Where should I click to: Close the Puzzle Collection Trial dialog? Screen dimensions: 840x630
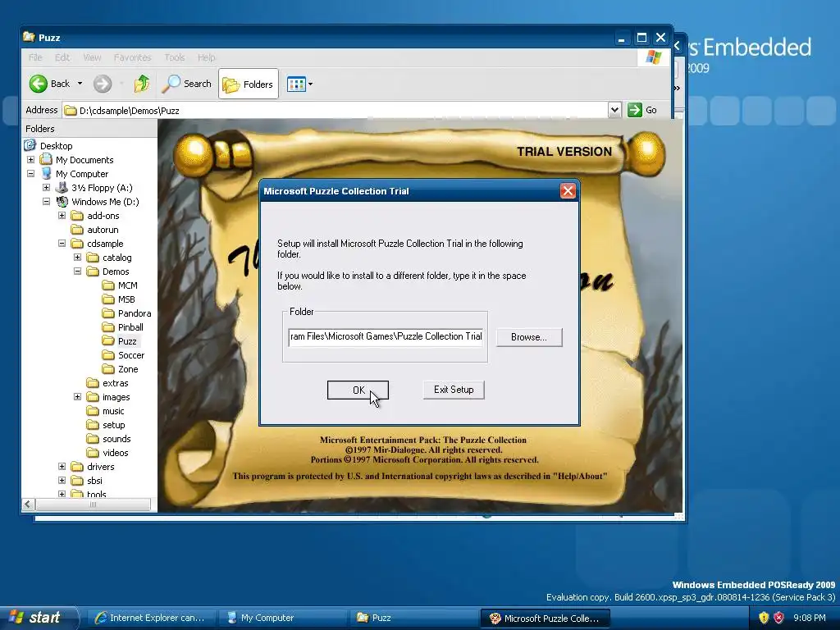pyautogui.click(x=568, y=190)
